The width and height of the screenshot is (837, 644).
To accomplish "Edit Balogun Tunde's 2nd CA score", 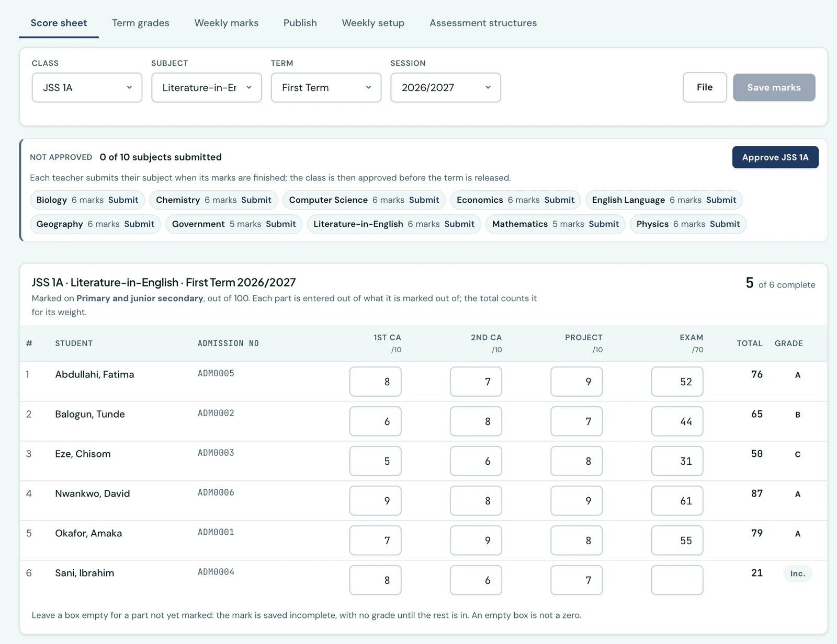I will [x=476, y=421].
